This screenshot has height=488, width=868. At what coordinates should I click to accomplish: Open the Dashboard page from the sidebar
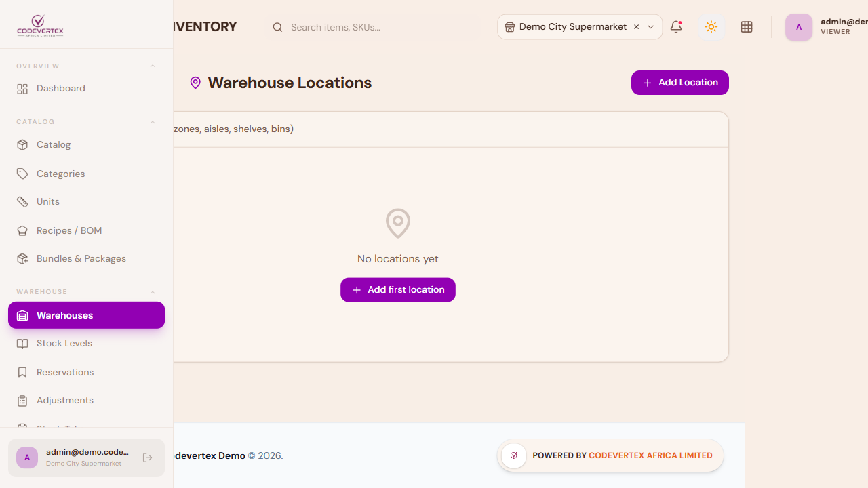pyautogui.click(x=86, y=89)
